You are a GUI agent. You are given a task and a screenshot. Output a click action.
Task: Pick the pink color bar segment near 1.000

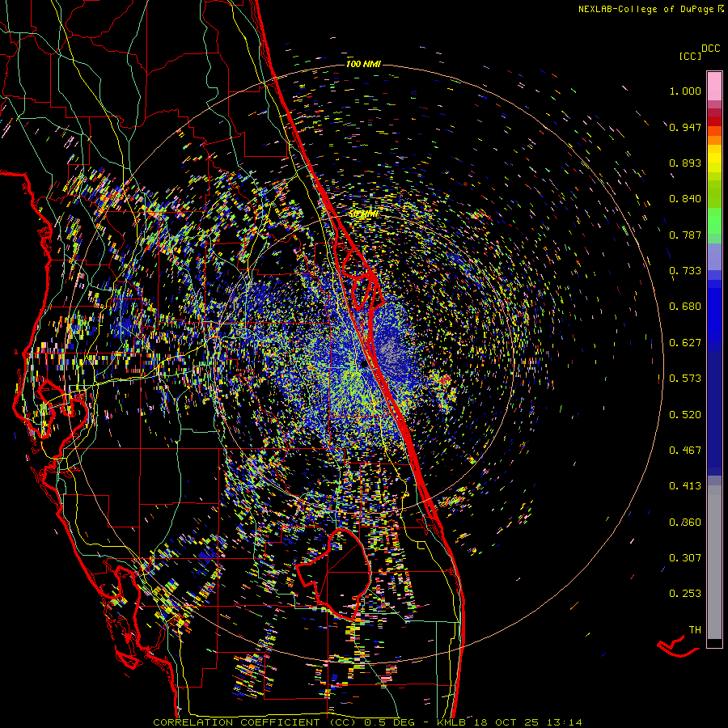point(714,86)
